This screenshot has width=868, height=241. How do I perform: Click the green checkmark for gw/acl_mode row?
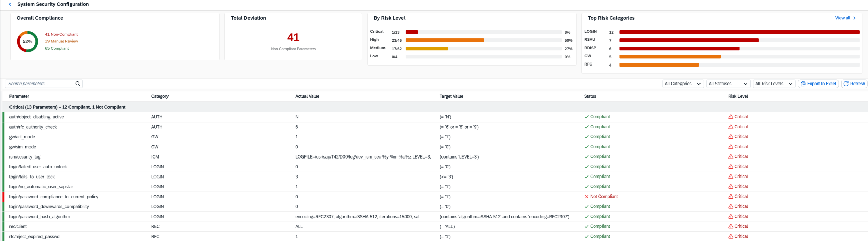[x=586, y=137]
